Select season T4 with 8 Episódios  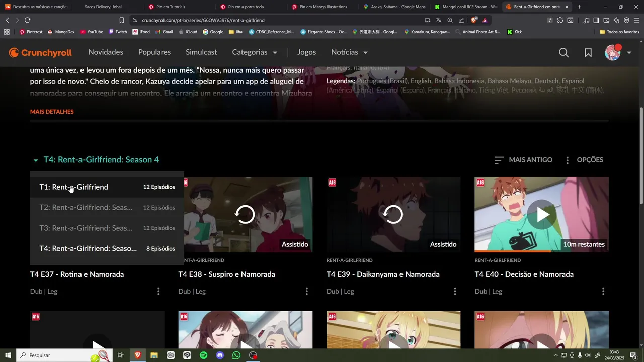tap(107, 249)
